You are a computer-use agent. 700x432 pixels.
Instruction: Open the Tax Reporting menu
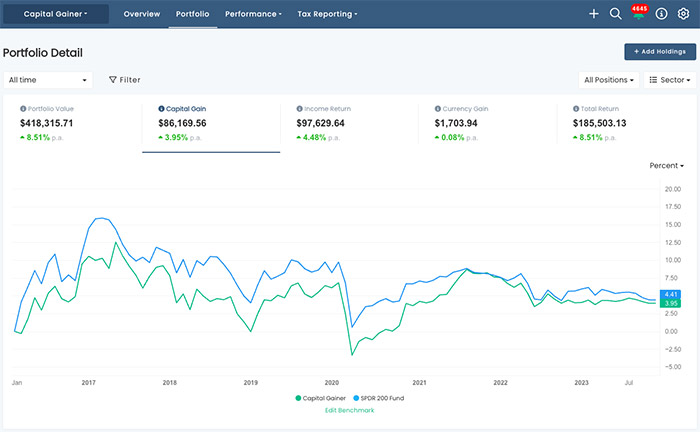[327, 14]
